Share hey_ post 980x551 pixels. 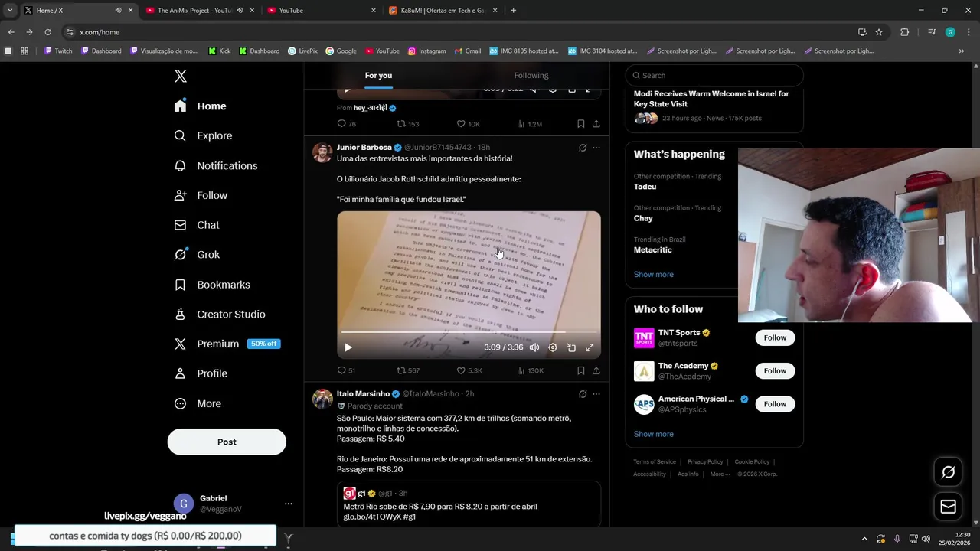[x=596, y=124]
